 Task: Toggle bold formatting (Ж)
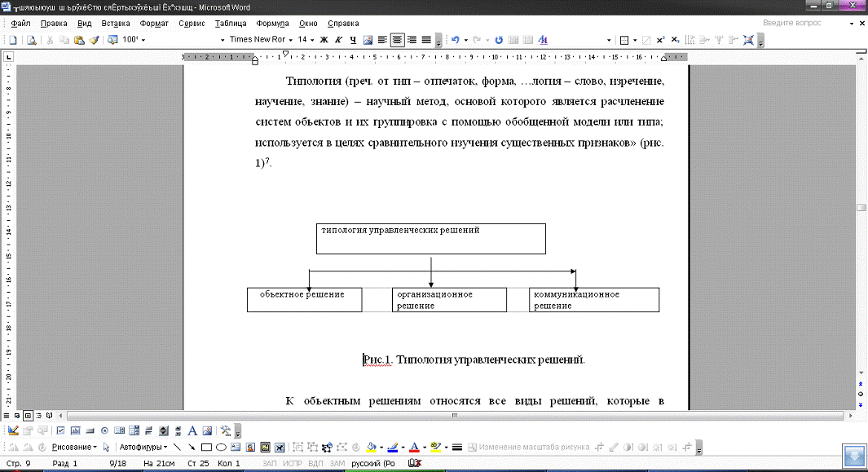coord(324,39)
